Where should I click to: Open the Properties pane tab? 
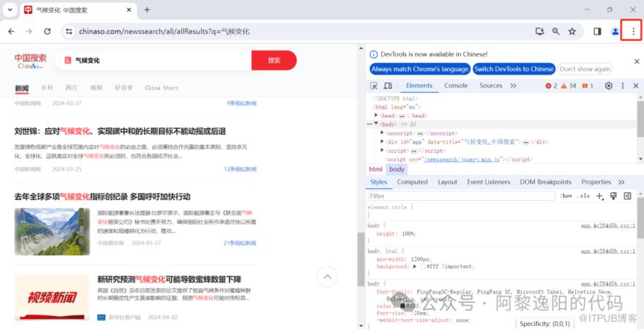pos(596,182)
